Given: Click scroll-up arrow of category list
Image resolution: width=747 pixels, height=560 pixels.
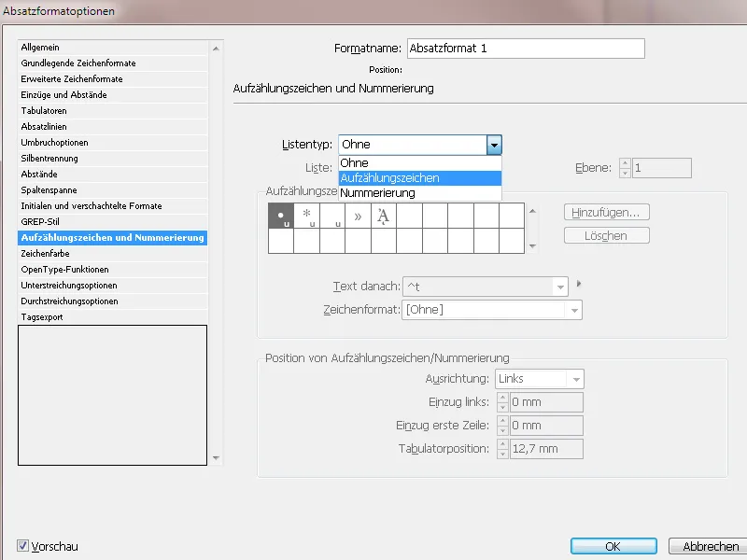Looking at the screenshot, I should pyautogui.click(x=216, y=49).
